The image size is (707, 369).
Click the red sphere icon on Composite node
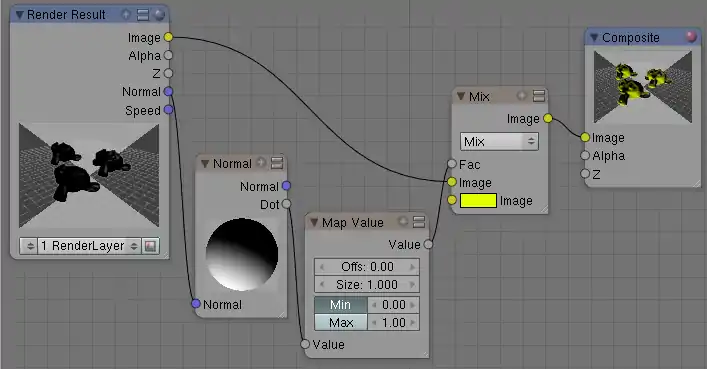click(691, 37)
